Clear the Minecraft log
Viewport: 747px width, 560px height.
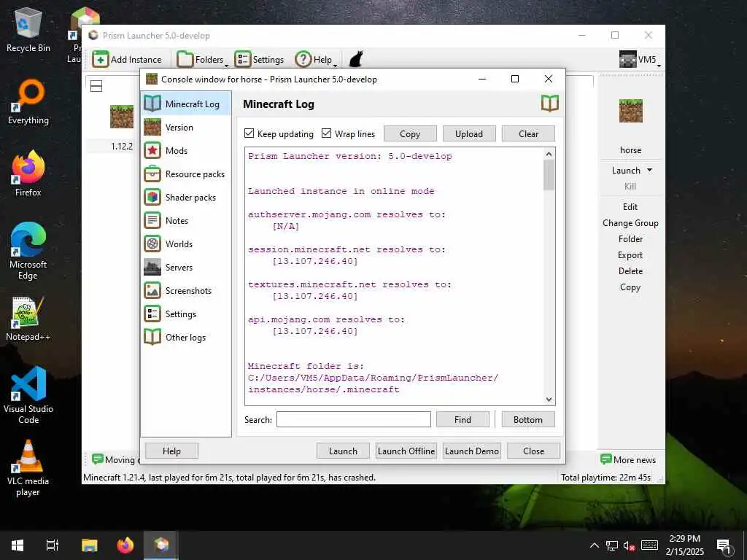tap(528, 134)
